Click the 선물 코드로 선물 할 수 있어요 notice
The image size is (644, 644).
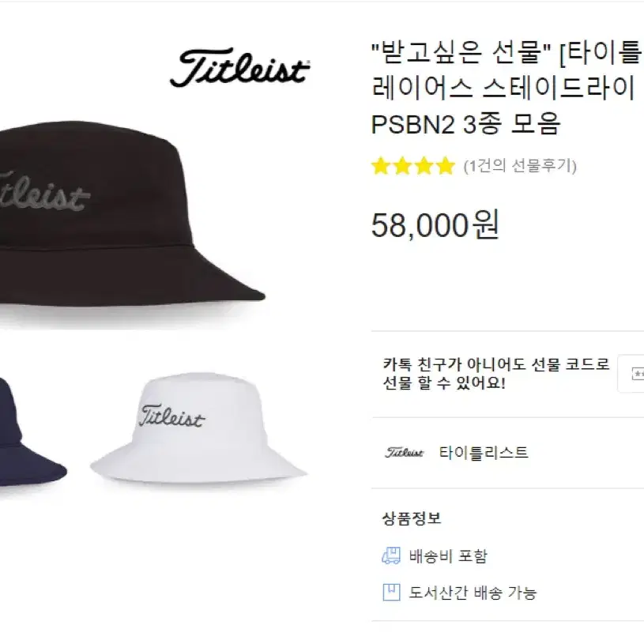point(495,374)
